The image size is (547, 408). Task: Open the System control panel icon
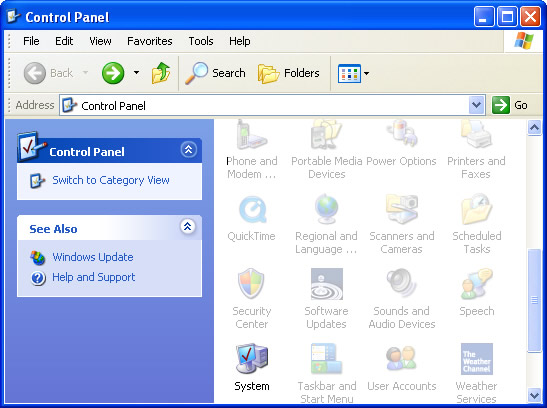tap(252, 359)
